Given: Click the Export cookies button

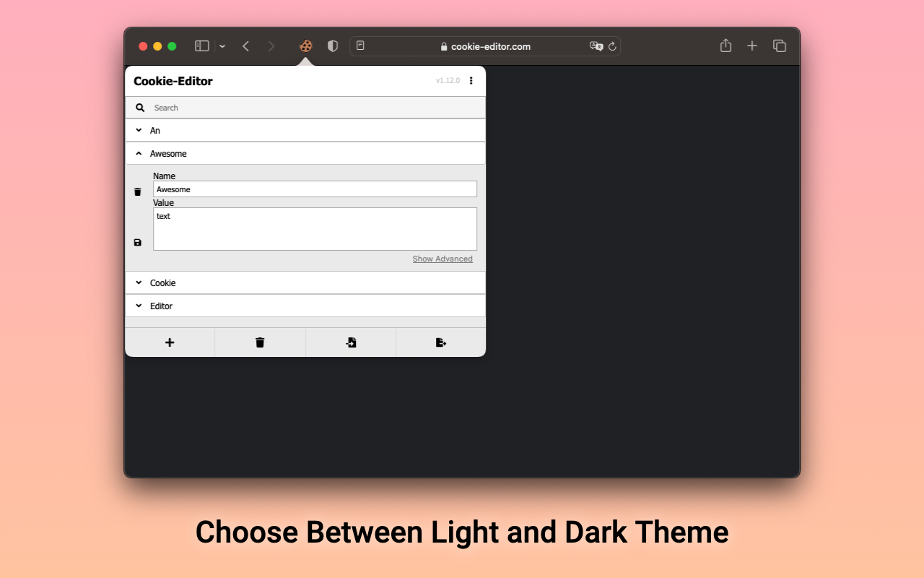Looking at the screenshot, I should (x=441, y=342).
